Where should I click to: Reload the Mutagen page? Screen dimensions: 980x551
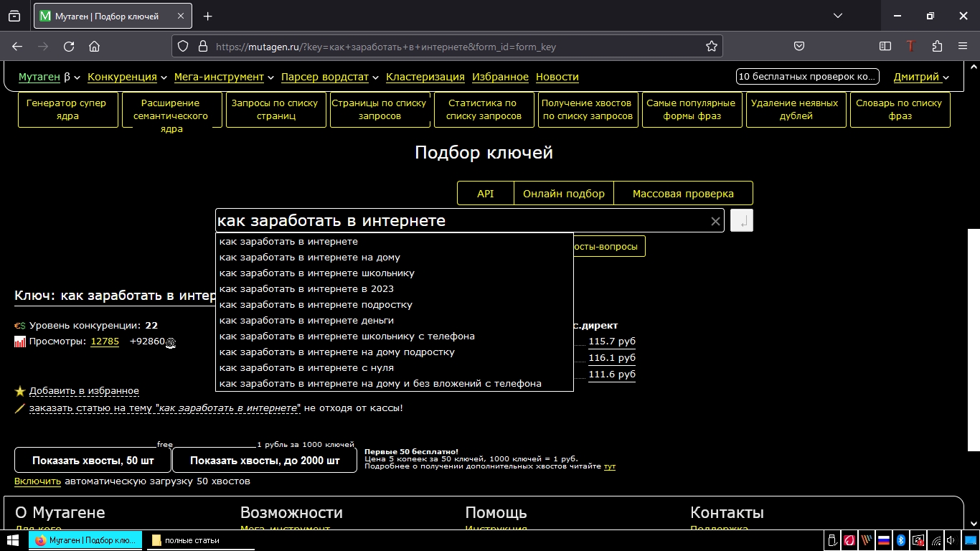pos(69,47)
